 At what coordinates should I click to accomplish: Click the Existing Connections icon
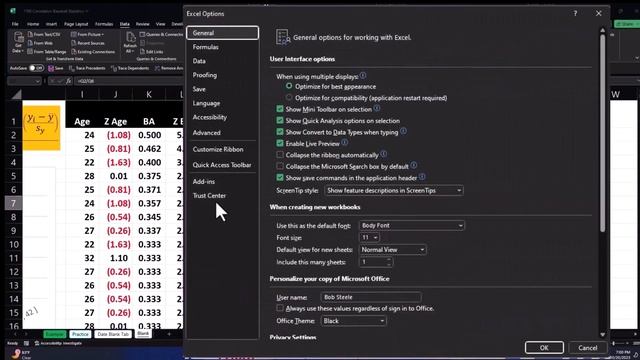point(74,52)
